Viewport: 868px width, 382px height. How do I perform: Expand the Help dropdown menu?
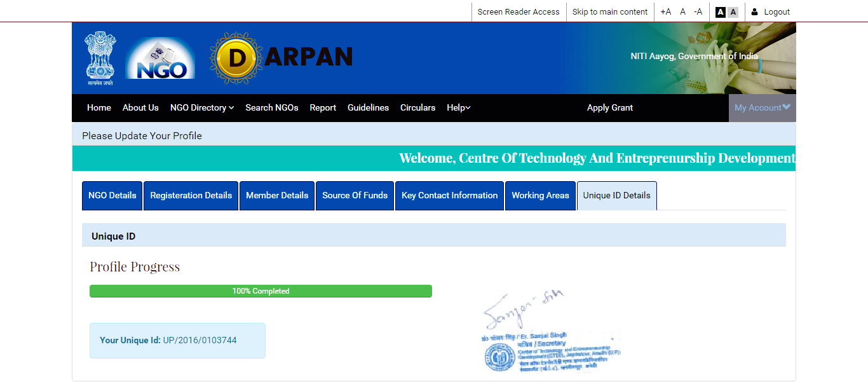[459, 107]
